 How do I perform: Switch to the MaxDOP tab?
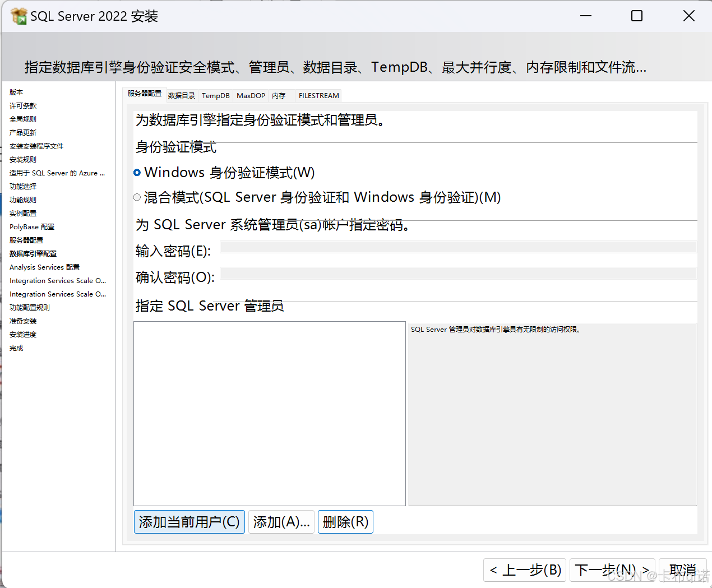click(251, 95)
